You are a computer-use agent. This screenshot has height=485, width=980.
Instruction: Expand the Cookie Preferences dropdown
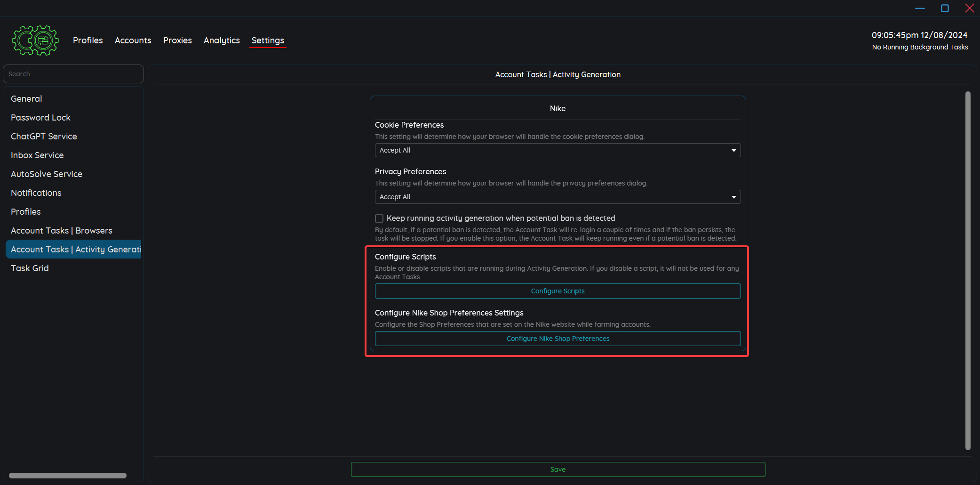[558, 150]
